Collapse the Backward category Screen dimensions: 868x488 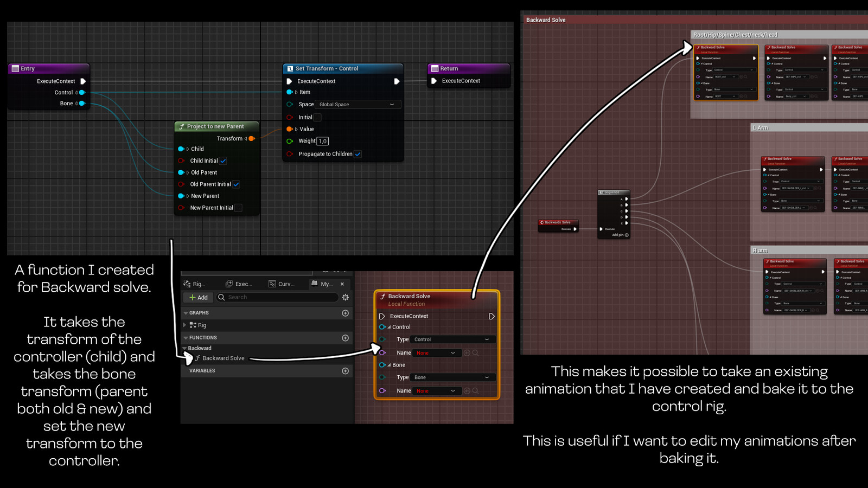(185, 349)
